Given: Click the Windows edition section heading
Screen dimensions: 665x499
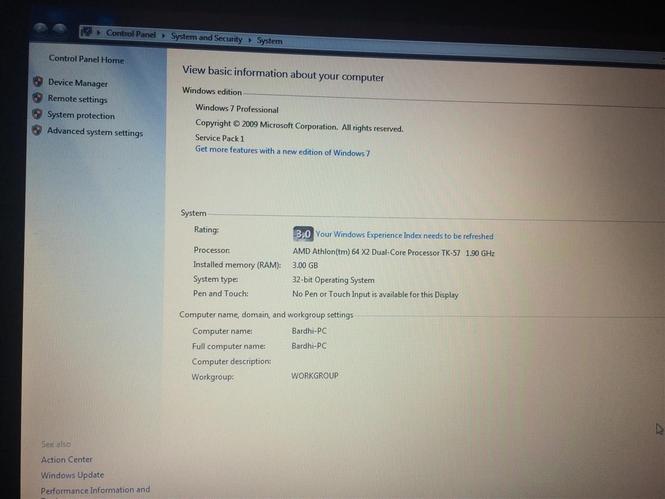Looking at the screenshot, I should tap(212, 91).
